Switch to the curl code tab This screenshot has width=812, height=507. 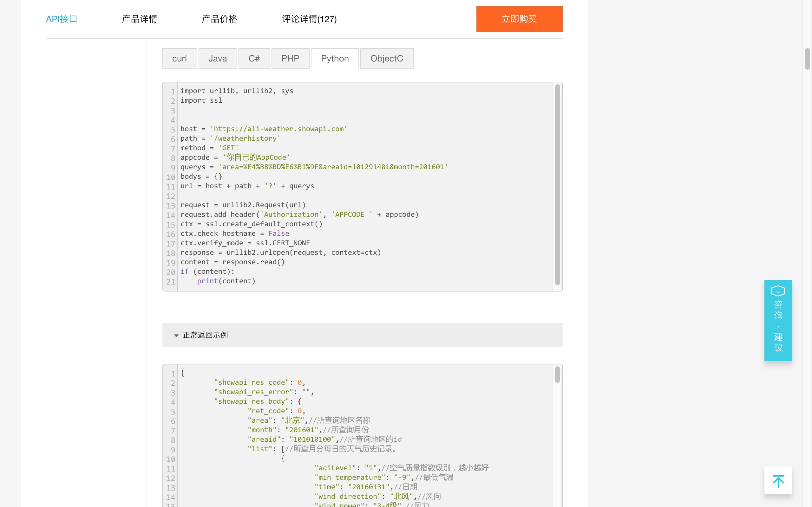coord(180,58)
